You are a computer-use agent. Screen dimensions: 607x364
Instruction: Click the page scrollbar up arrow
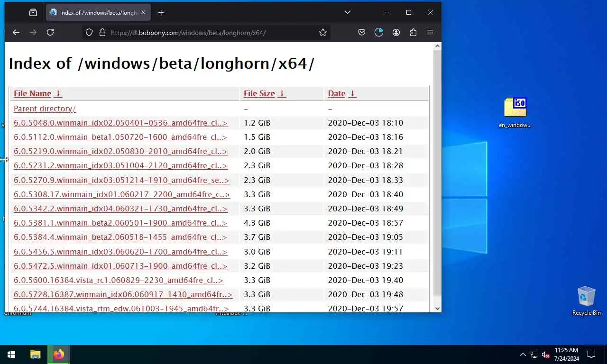point(437,46)
